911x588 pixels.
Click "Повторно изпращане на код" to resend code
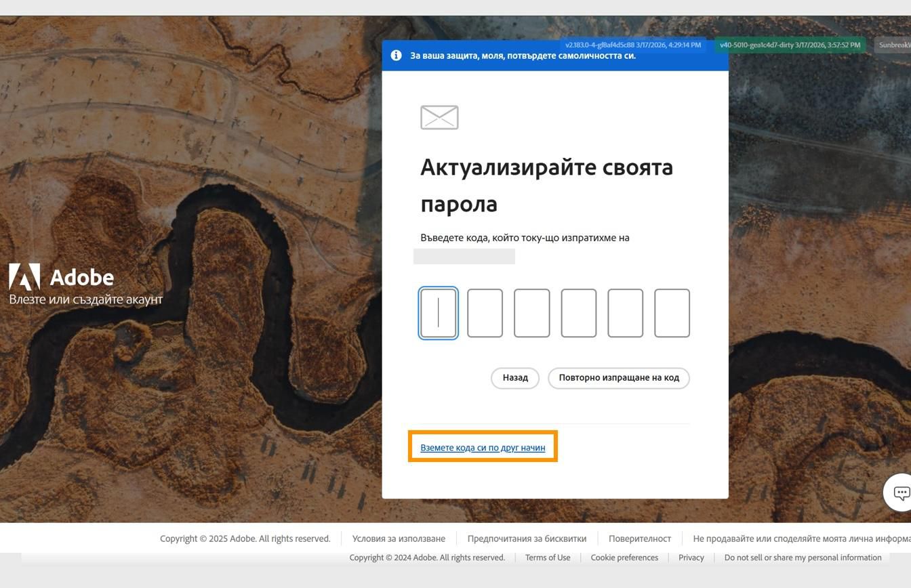[x=618, y=377]
